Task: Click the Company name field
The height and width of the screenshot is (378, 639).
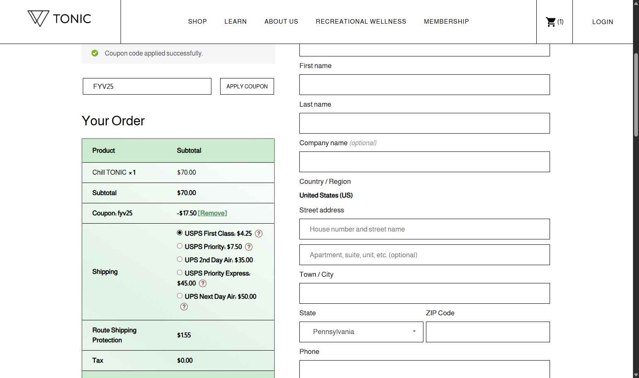Action: click(424, 162)
